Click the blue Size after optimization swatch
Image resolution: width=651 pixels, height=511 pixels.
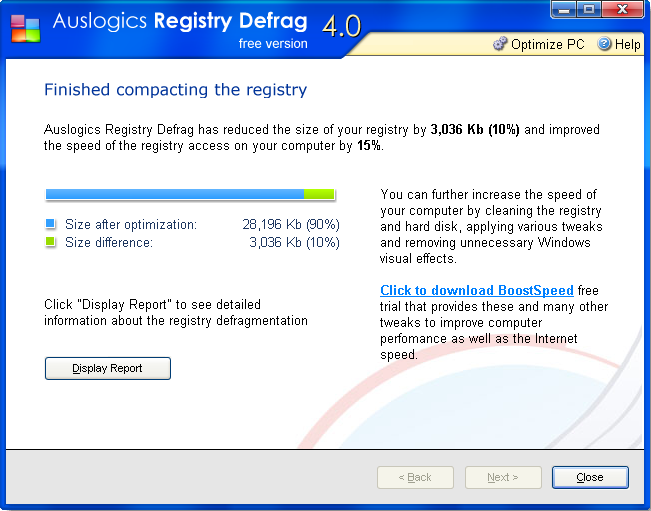coord(50,224)
